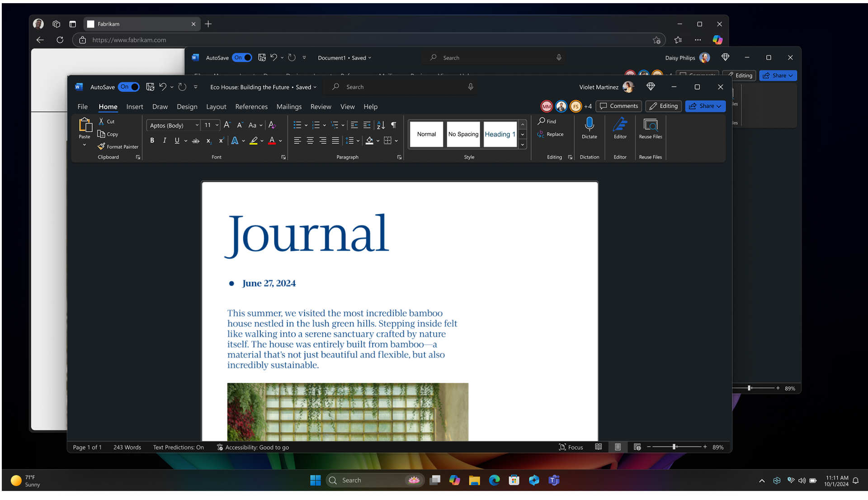Click the Dictate microphone icon
Screen dimensions: 868x500
tap(589, 124)
